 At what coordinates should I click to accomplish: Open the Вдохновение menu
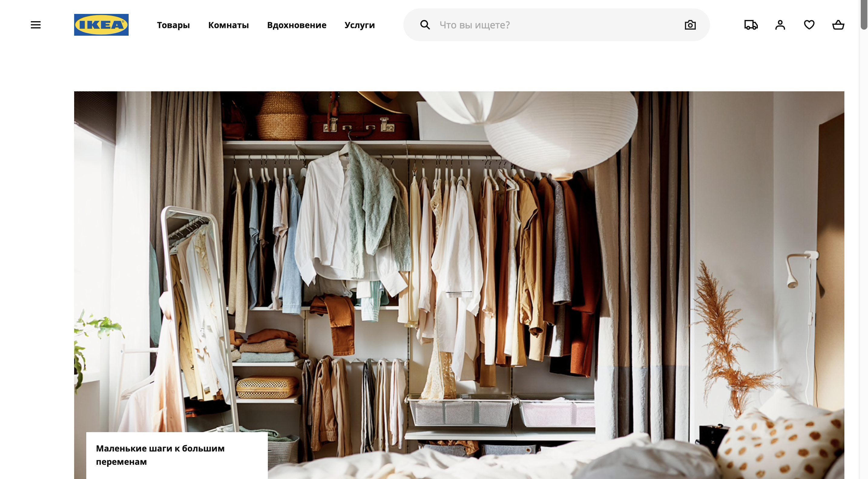[297, 25]
